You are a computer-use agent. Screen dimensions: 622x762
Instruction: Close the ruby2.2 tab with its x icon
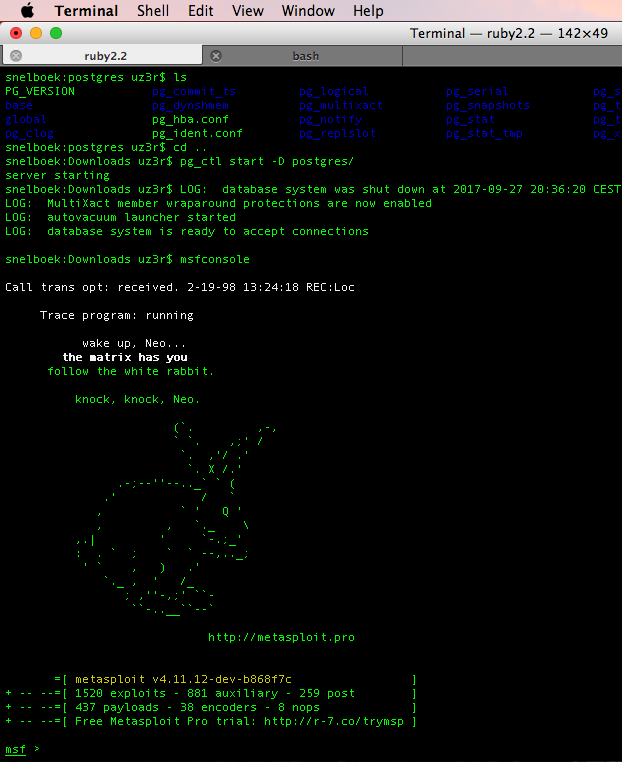click(x=16, y=56)
